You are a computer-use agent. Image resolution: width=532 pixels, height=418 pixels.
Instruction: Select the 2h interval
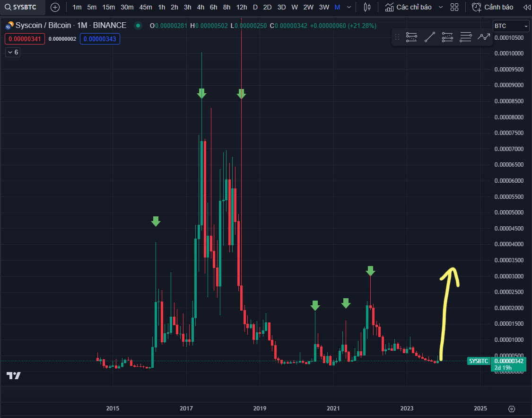click(x=174, y=7)
